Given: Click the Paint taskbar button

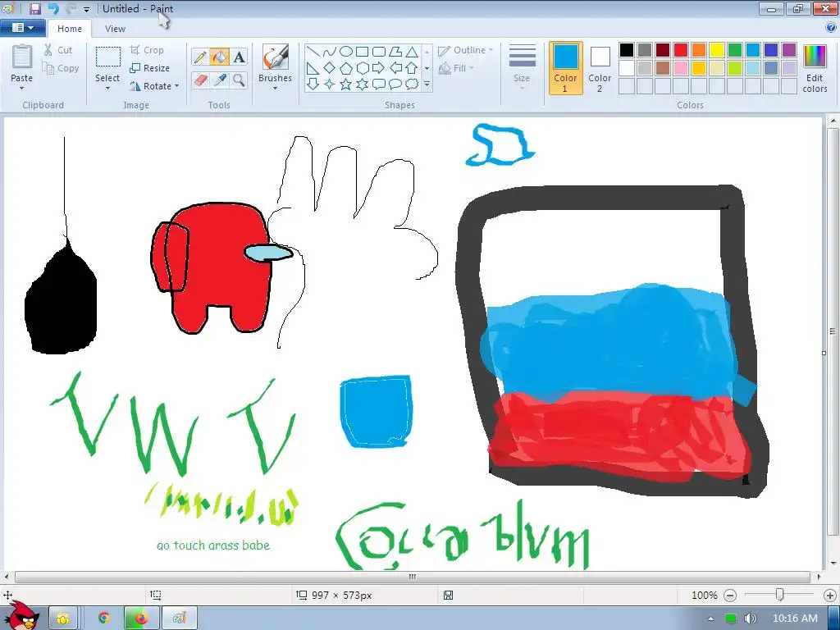Looking at the screenshot, I should click(x=180, y=619).
